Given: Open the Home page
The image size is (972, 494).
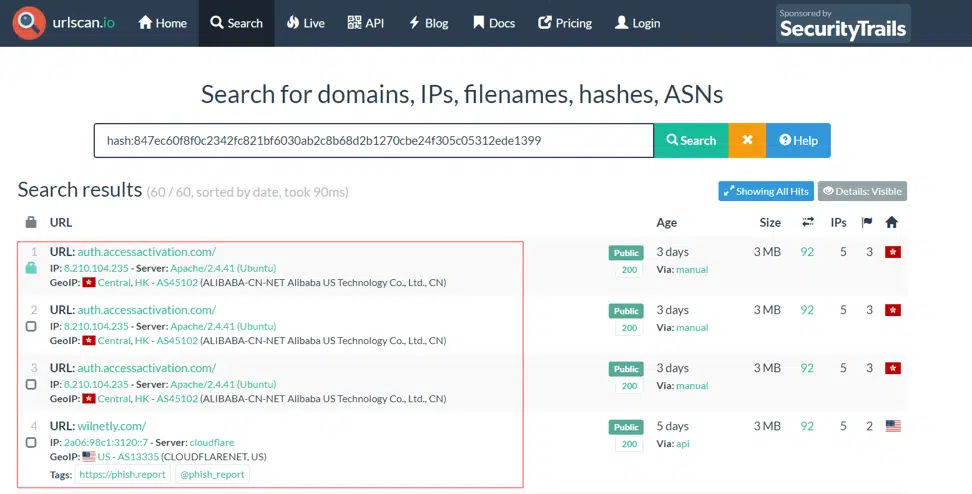Looking at the screenshot, I should [162, 23].
